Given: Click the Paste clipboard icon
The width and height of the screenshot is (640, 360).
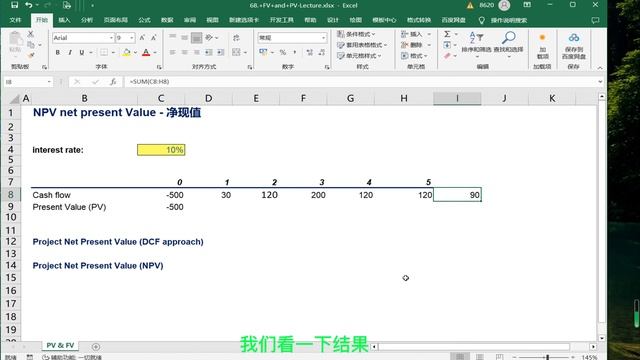Looking at the screenshot, I should click(16, 40).
